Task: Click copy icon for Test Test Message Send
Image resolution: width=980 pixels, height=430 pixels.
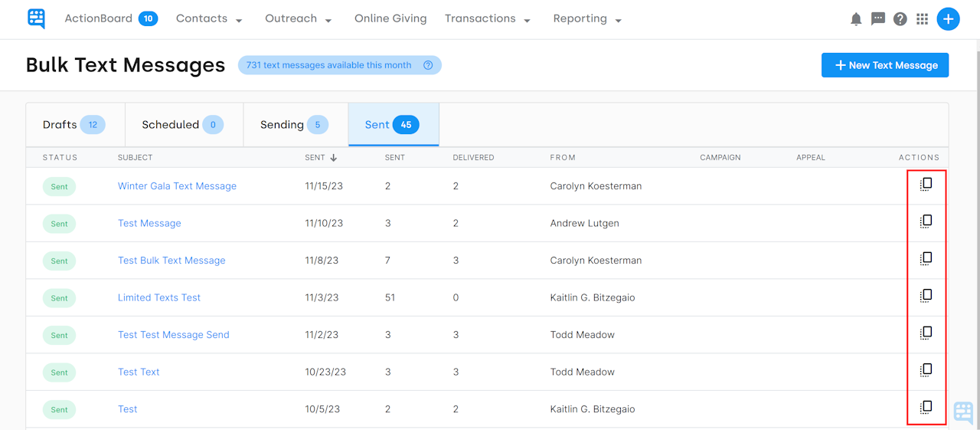Action: pyautogui.click(x=926, y=333)
